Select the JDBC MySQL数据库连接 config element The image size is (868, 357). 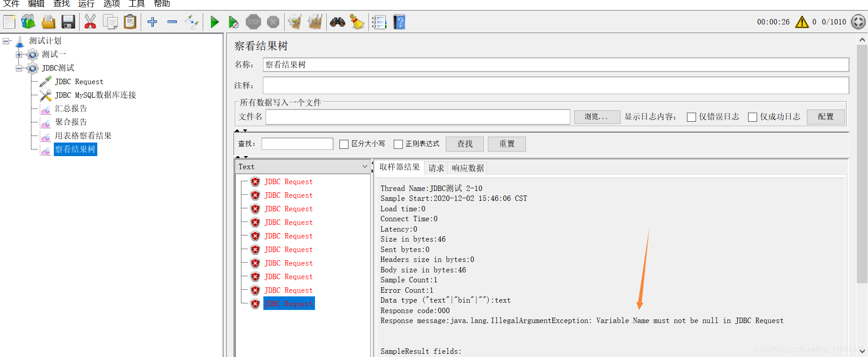[95, 95]
